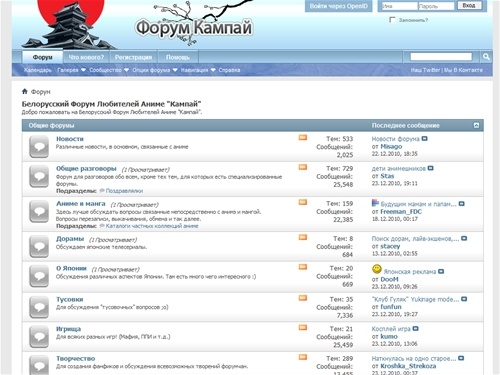Go to last post icon for Косплей игра

[415, 329]
